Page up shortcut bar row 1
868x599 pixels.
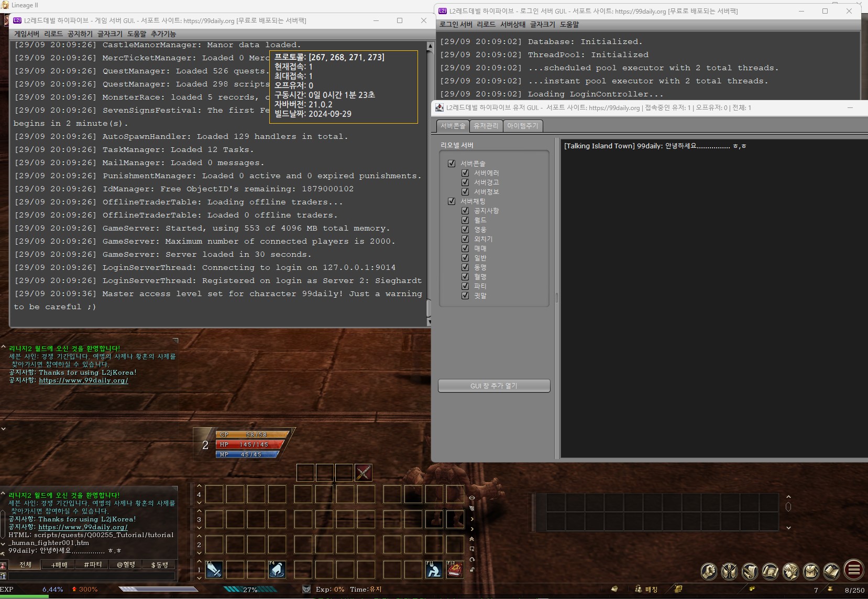pyautogui.click(x=199, y=561)
